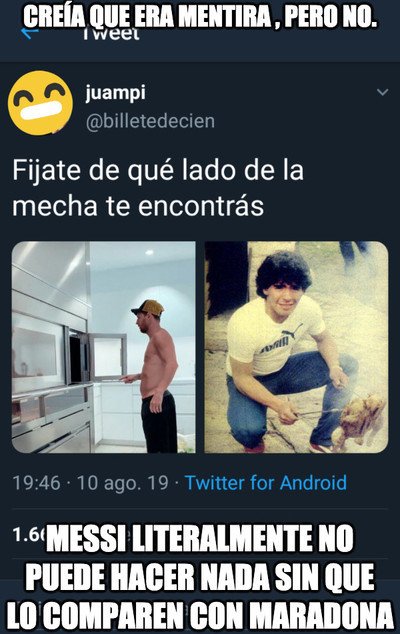Tap the back arrow beside Tweet header
The image size is (400, 634).
pyautogui.click(x=30, y=34)
